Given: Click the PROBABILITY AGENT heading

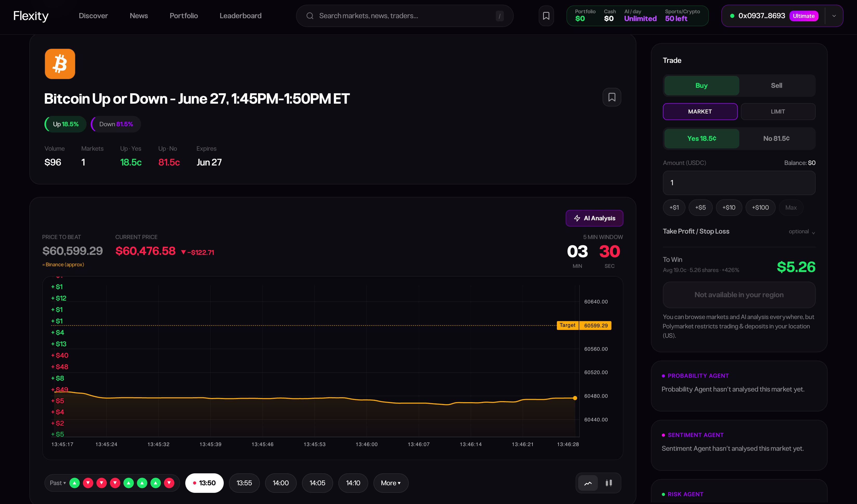Looking at the screenshot, I should tap(698, 376).
